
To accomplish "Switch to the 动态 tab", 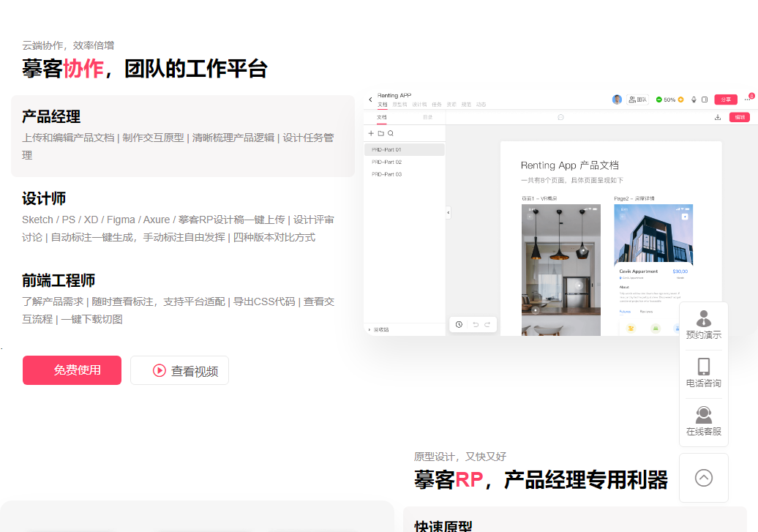I will (x=481, y=105).
